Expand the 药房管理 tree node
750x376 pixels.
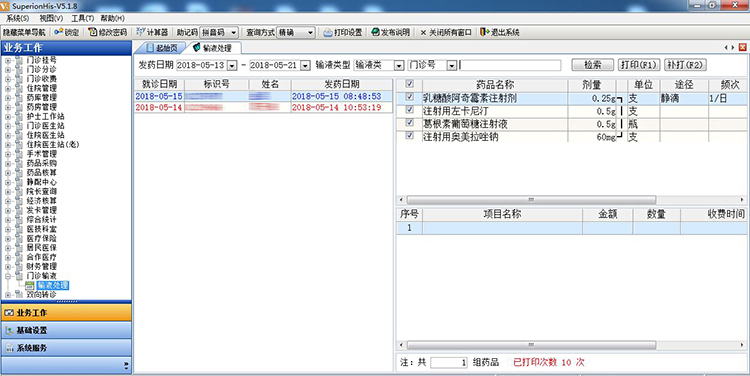coord(8,107)
